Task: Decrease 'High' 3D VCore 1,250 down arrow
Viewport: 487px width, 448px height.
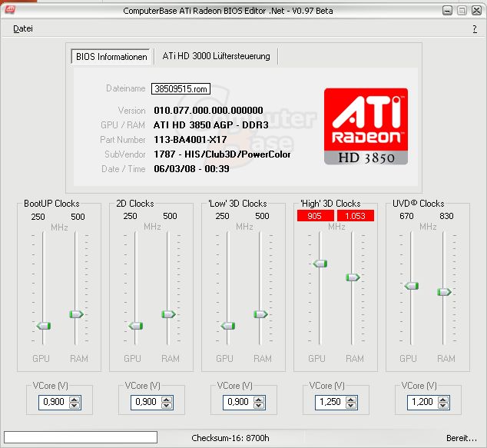Action: [351, 406]
